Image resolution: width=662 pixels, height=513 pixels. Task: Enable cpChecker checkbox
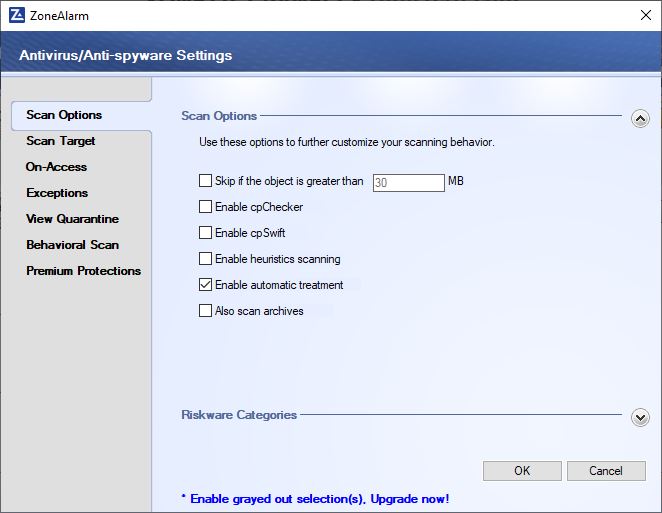coord(205,207)
